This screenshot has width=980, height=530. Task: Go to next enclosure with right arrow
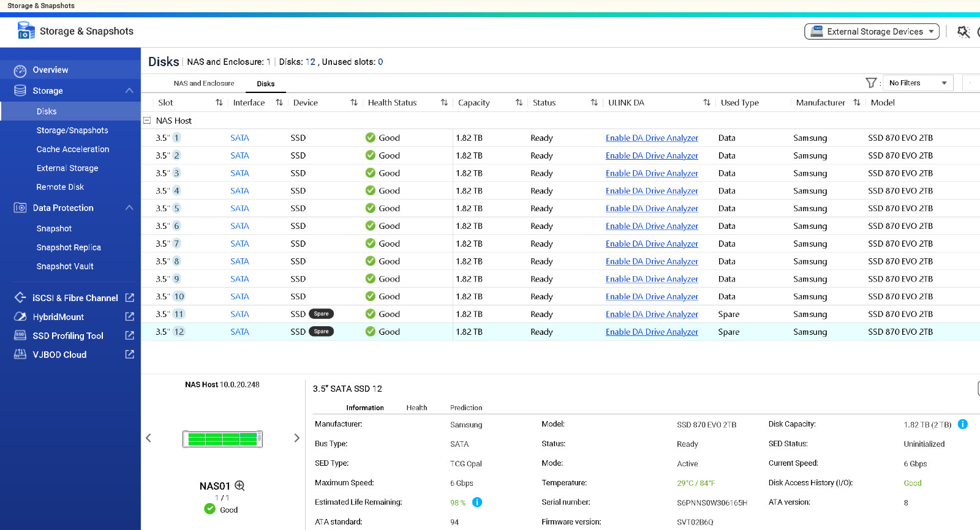coord(296,438)
